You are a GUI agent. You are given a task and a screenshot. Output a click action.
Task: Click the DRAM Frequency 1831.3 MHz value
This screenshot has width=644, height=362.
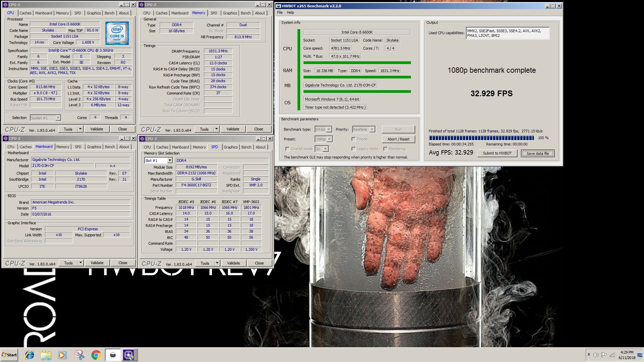(218, 51)
